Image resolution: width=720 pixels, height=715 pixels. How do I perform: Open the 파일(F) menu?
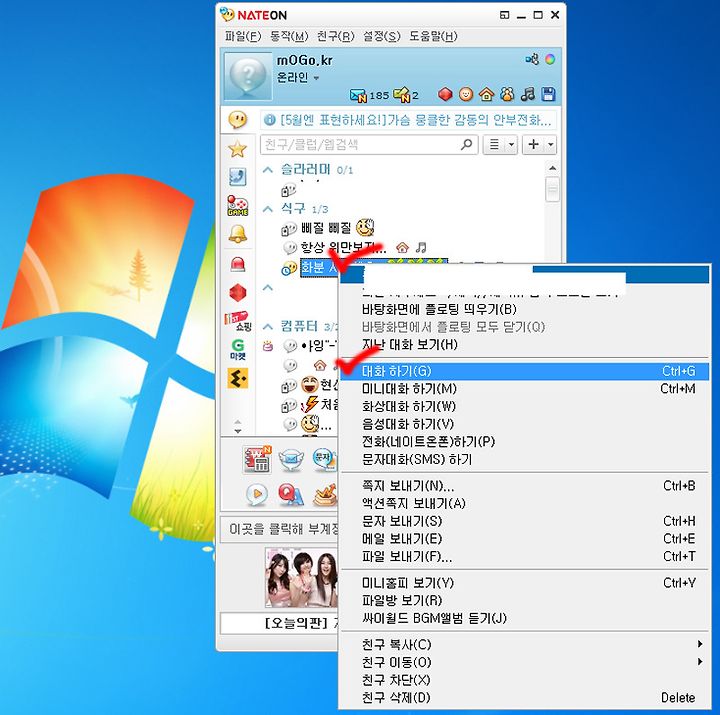[242, 36]
